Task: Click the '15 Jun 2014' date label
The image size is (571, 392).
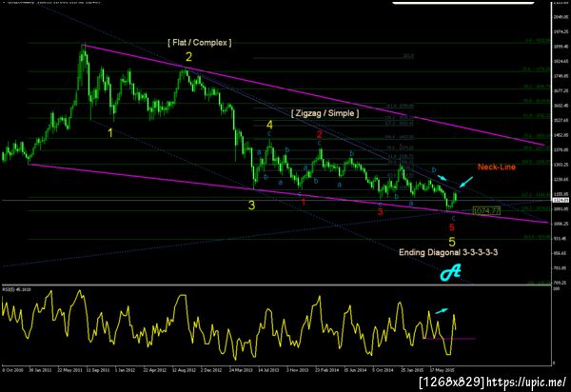Action: point(355,370)
